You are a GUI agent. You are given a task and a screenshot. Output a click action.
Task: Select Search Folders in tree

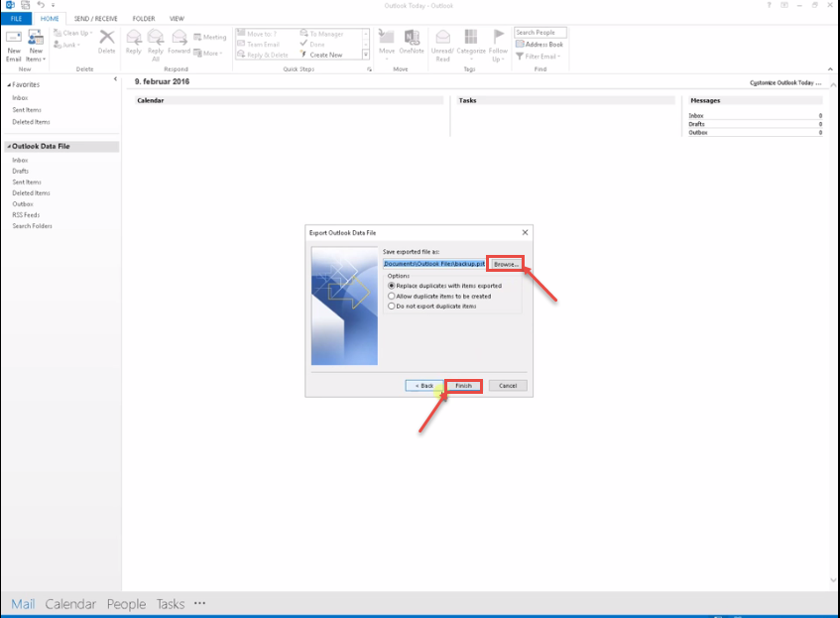pos(33,226)
